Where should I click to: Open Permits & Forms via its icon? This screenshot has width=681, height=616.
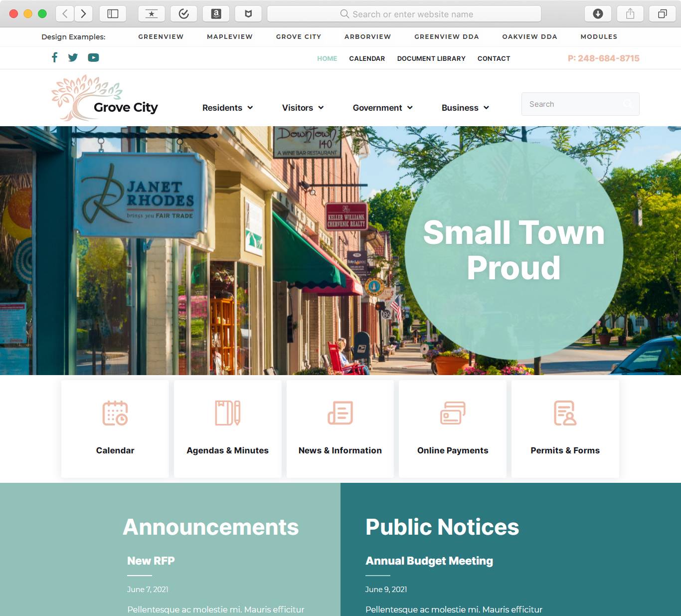coord(565,412)
